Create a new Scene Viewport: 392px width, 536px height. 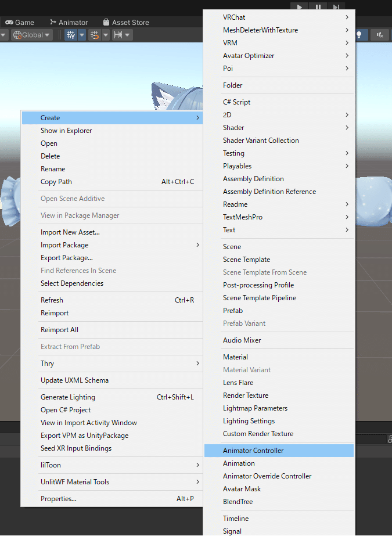(279, 247)
